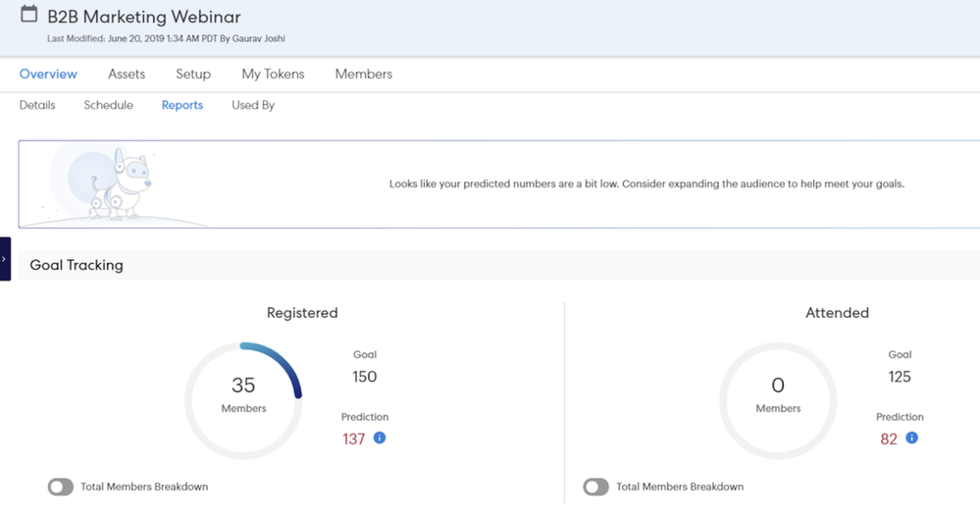Click the info icon next to Registered prediction 137

pyautogui.click(x=380, y=438)
